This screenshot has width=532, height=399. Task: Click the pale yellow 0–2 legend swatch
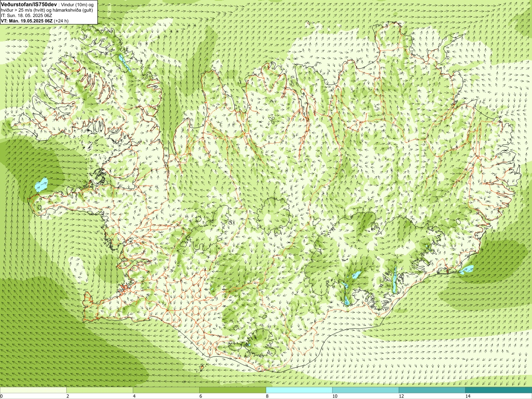pyautogui.click(x=33, y=390)
